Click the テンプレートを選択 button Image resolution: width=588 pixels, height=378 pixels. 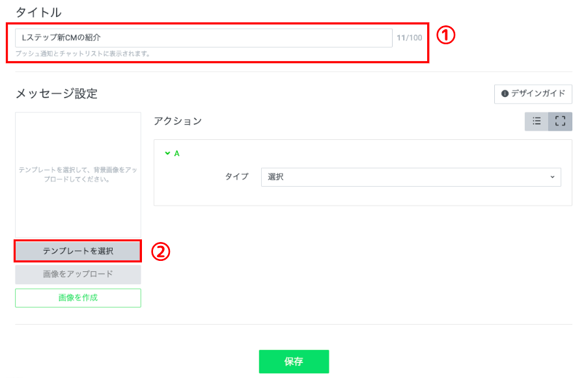click(x=77, y=252)
